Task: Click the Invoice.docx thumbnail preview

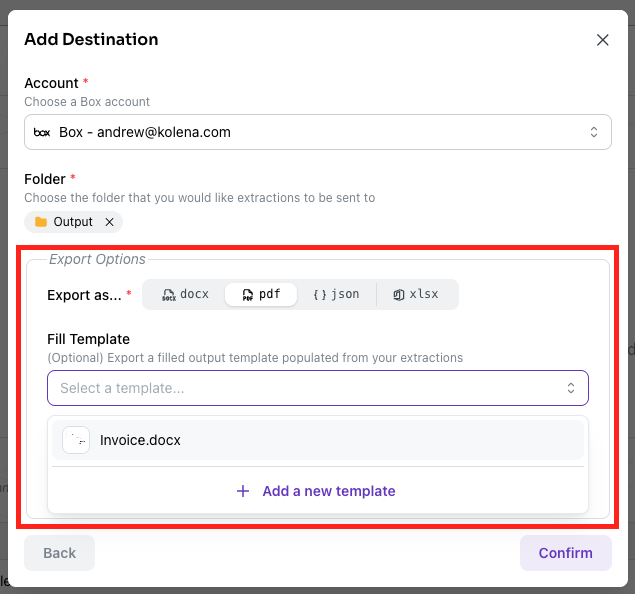Action: tap(76, 440)
